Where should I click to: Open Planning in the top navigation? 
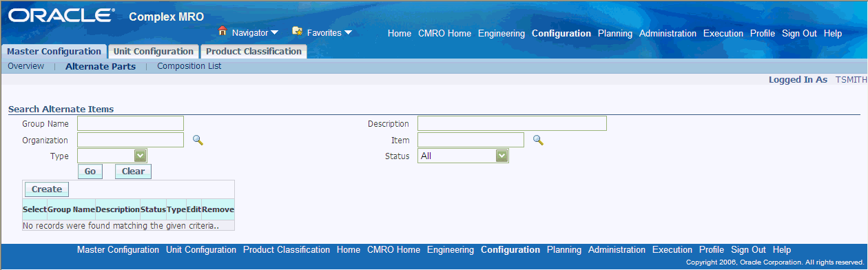pyautogui.click(x=615, y=33)
